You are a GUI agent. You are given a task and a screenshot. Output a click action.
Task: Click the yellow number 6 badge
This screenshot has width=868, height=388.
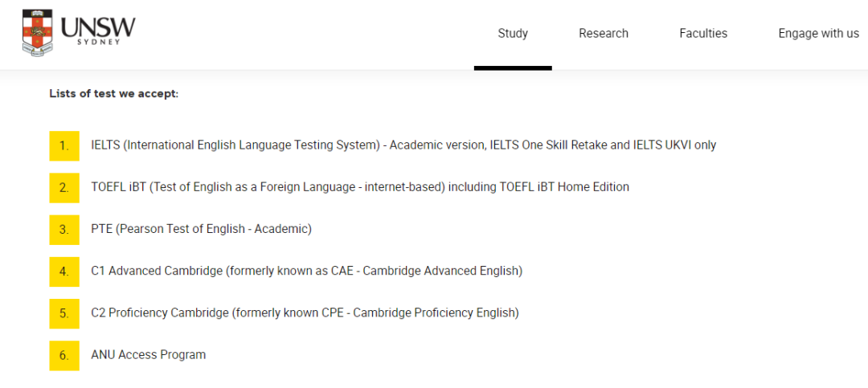pyautogui.click(x=64, y=354)
